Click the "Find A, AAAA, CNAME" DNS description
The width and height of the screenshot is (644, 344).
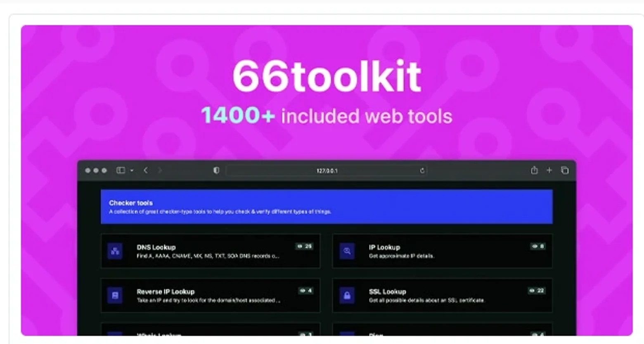[208, 256]
